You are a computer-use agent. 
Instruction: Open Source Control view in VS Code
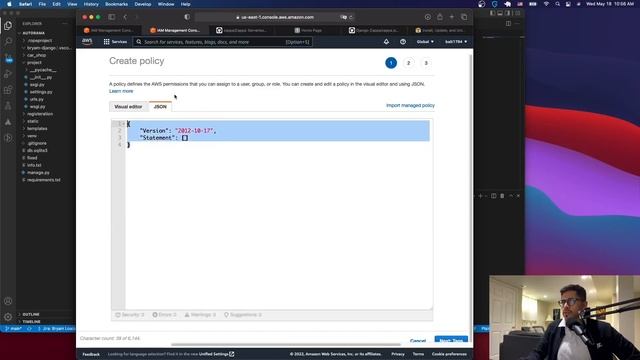pyautogui.click(x=8, y=58)
